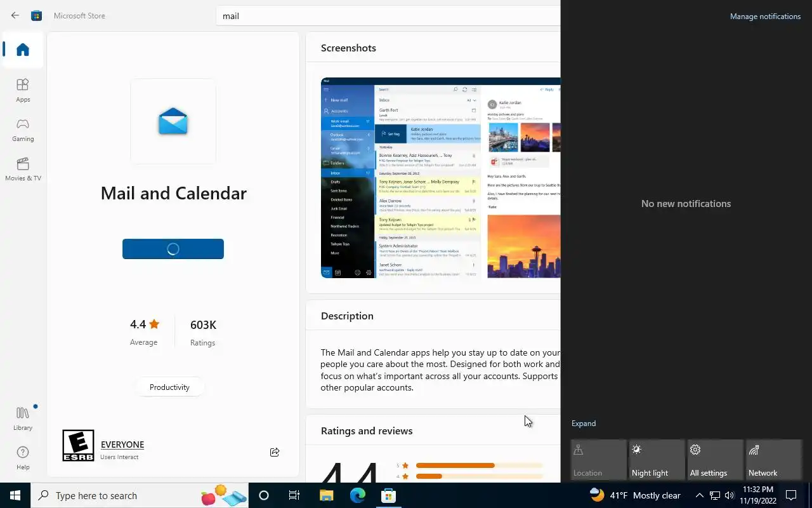Click the 603K Ratings count
Screen dimensions: 812x508
203,332
